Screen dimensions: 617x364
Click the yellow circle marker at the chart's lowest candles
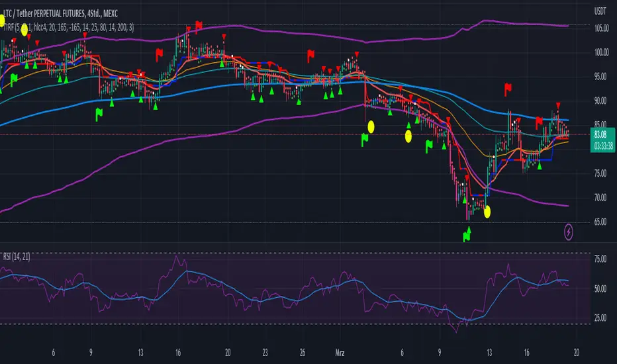(x=487, y=212)
